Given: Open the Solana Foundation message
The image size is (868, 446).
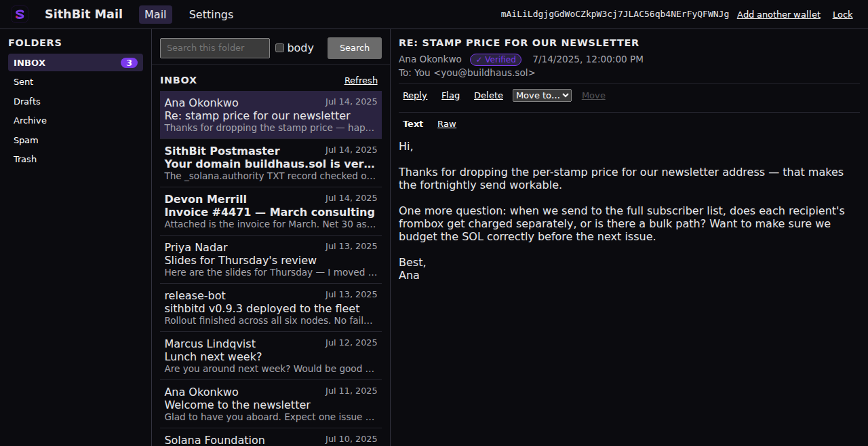Looking at the screenshot, I should pyautogui.click(x=271, y=438).
